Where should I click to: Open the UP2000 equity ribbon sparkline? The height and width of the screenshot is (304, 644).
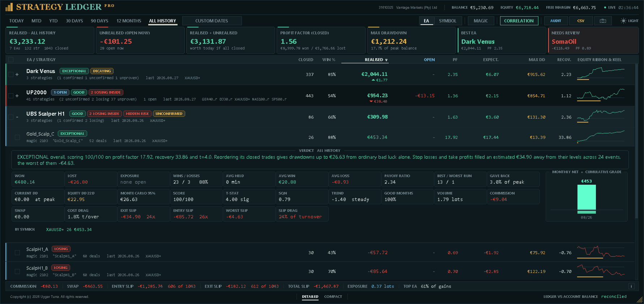point(601,95)
